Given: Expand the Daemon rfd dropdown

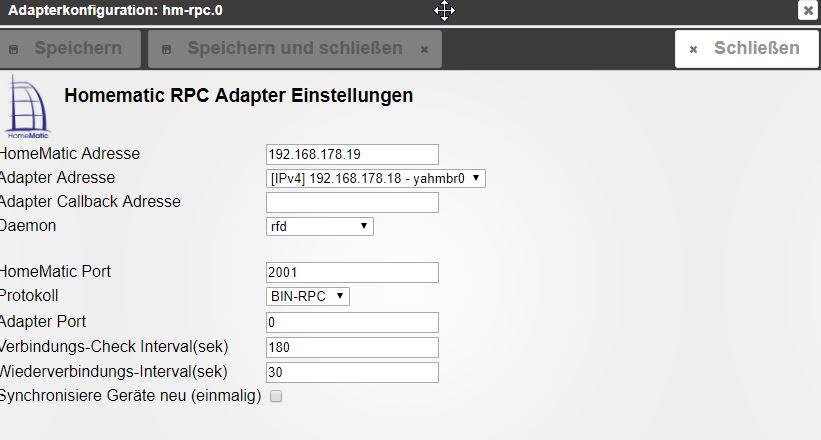Looking at the screenshot, I should pyautogui.click(x=319, y=226).
